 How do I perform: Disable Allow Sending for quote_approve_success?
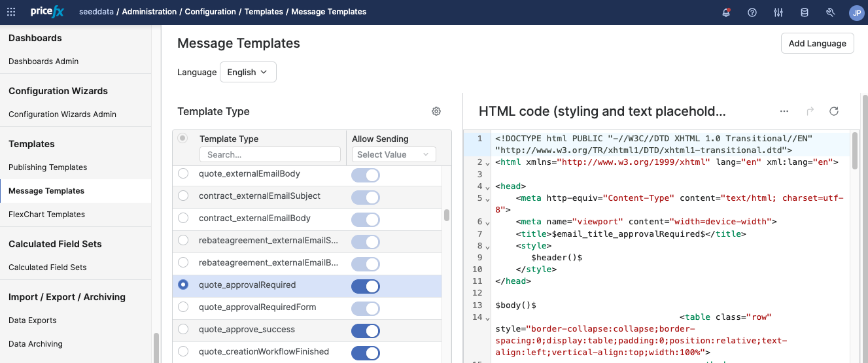pos(366,330)
